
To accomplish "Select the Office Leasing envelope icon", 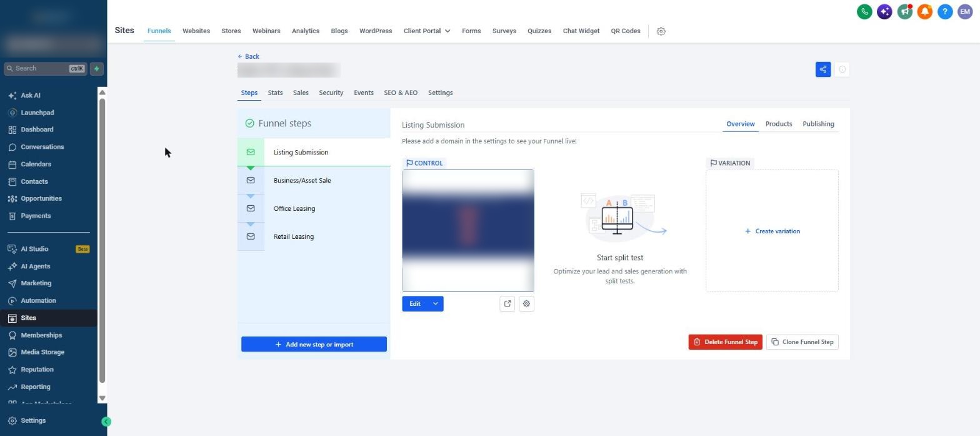I will pos(251,208).
